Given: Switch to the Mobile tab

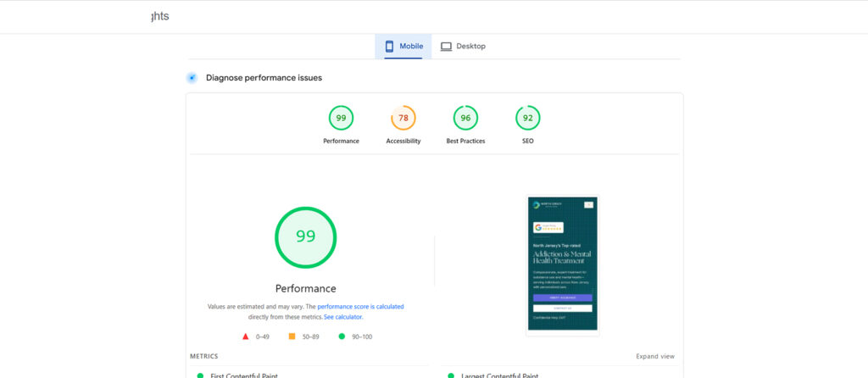Looking at the screenshot, I should tap(403, 46).
